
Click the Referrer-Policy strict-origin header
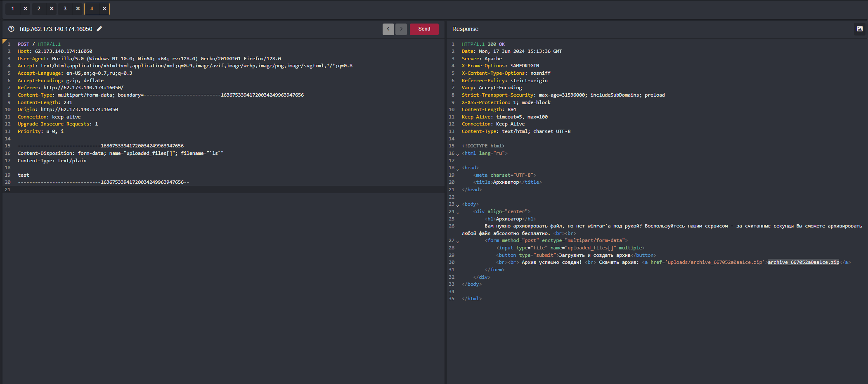point(504,81)
